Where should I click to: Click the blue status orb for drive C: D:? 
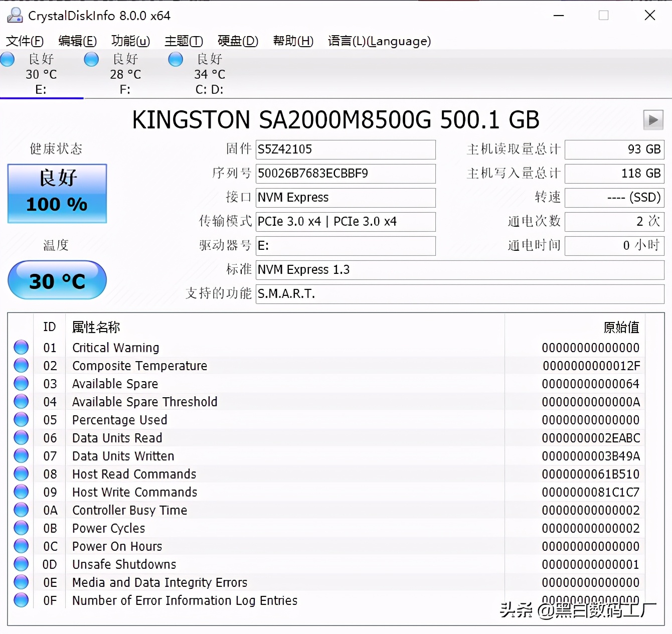(x=176, y=59)
